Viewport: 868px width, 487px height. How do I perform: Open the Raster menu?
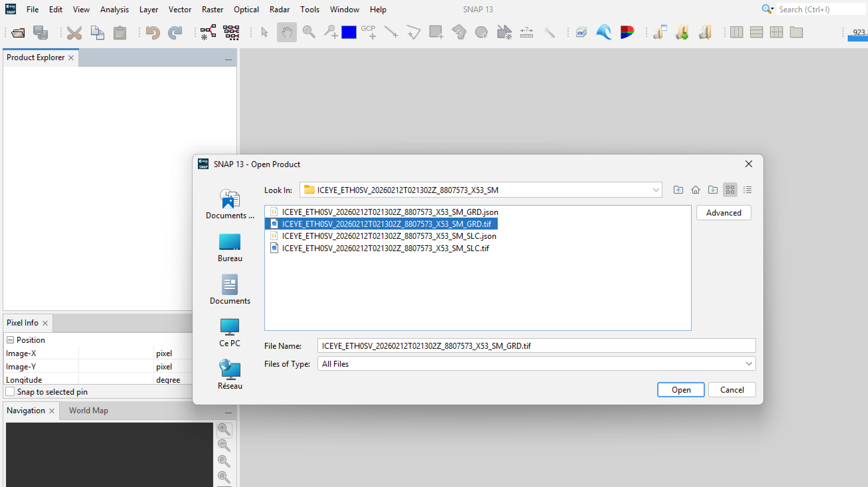212,9
